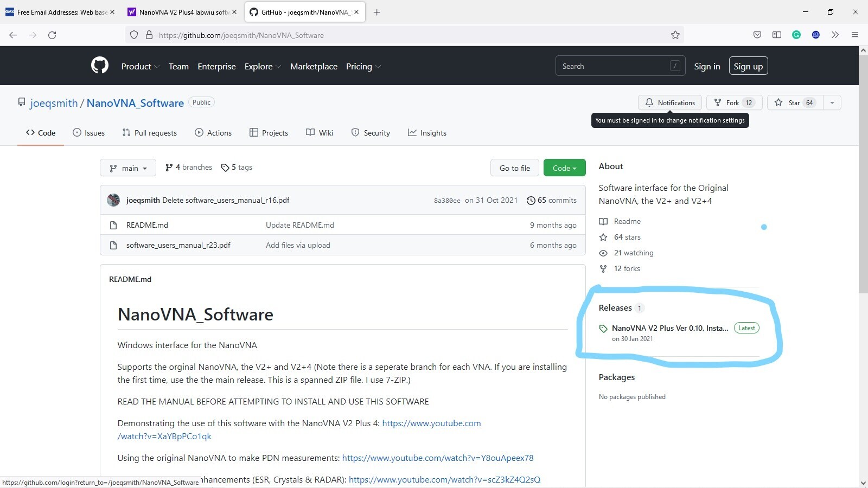Open the NanoVNA_Software repository title link
Screen dimensions: 868x488
point(135,103)
